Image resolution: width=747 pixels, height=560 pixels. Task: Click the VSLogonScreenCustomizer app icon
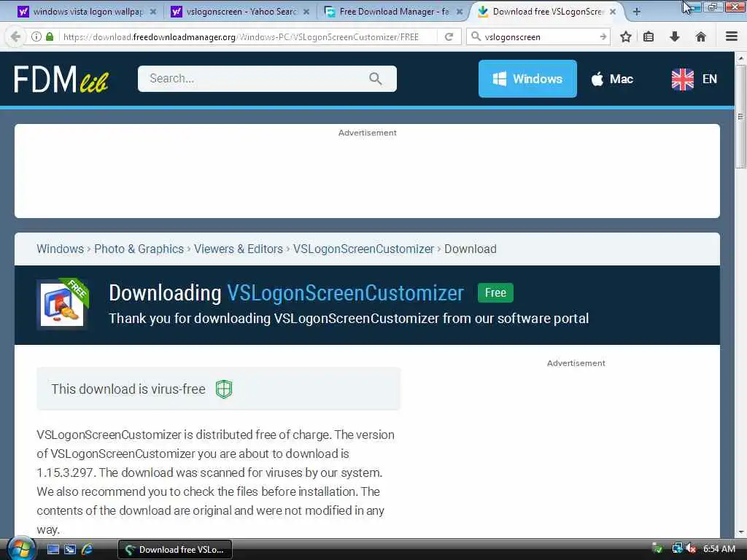[x=63, y=304]
